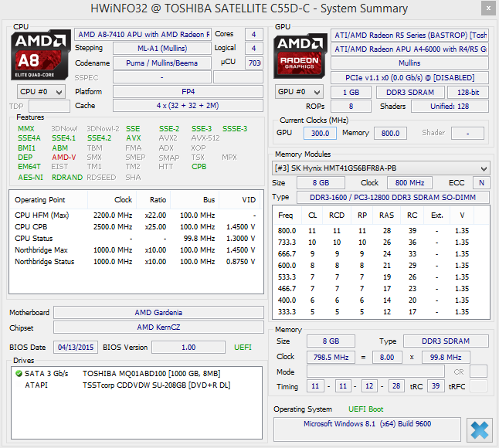Image resolution: width=499 pixels, height=448 pixels.
Task: Select the Northbridge Status row
Action: pos(136,262)
